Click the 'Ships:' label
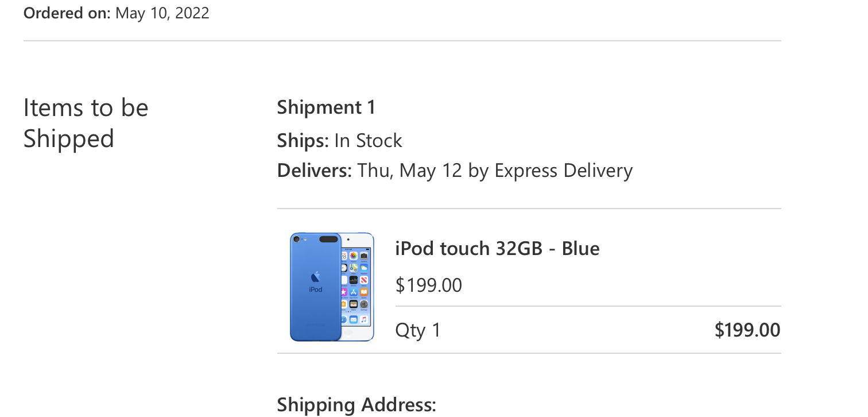 pyautogui.click(x=303, y=141)
